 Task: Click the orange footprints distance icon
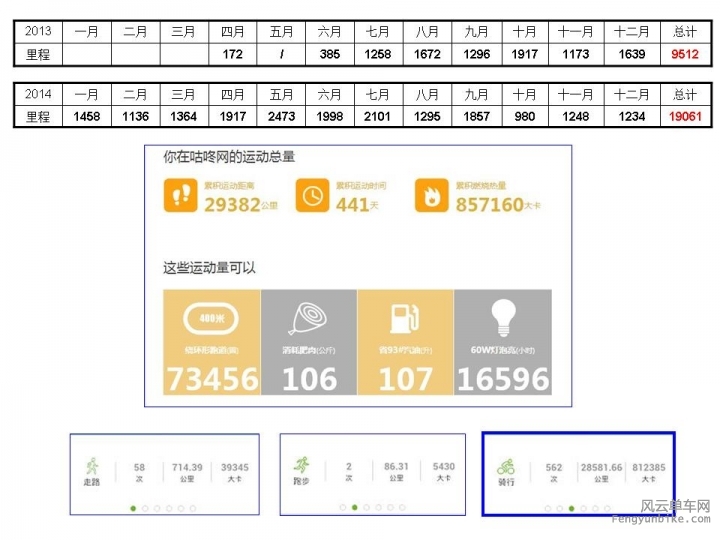(x=182, y=195)
